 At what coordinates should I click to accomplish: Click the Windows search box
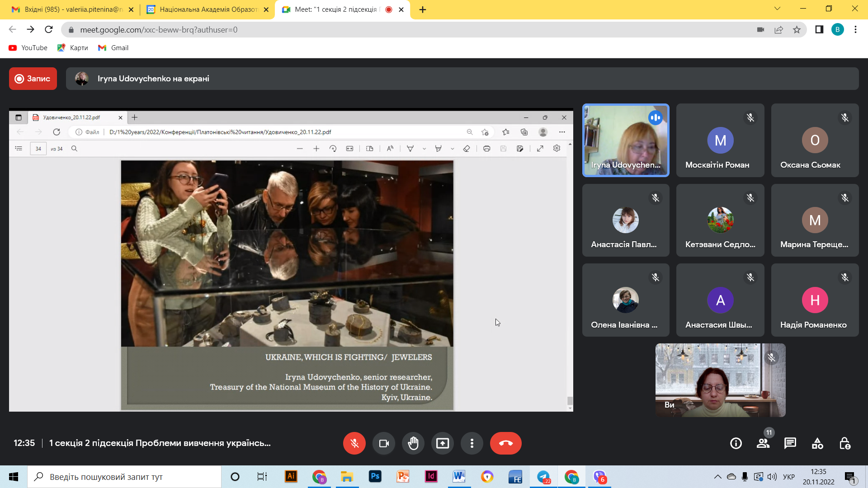(124, 477)
